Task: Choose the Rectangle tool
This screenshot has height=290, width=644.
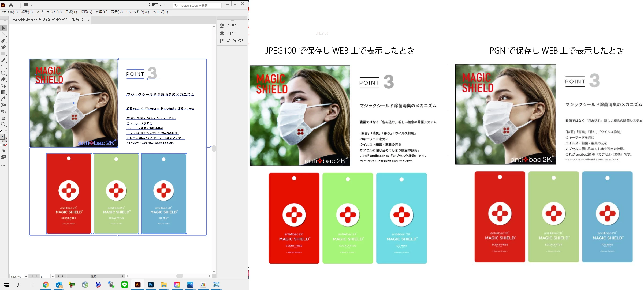Action: click(3, 54)
